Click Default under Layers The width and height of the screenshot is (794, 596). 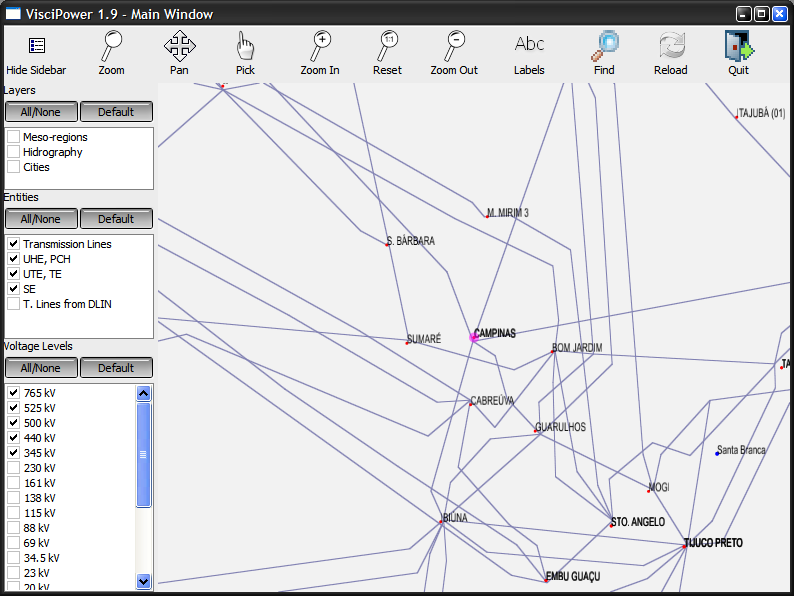[x=116, y=111]
